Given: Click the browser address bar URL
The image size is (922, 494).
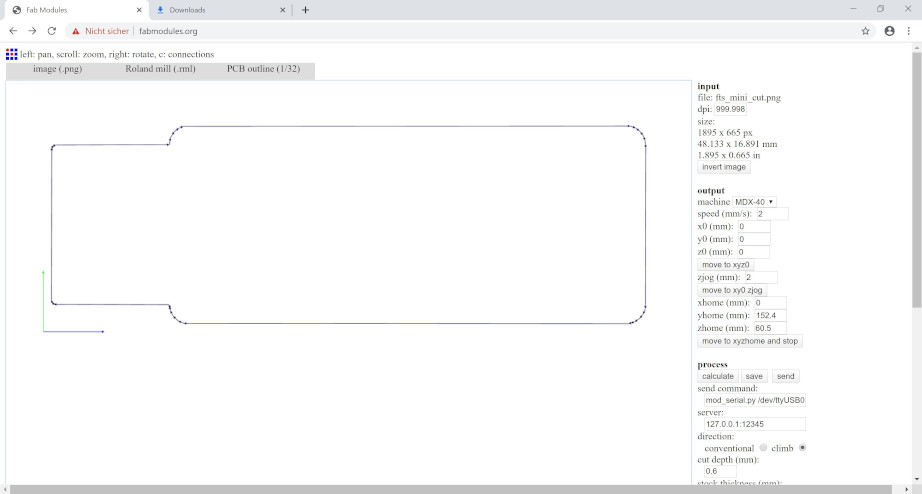Looking at the screenshot, I should click(x=168, y=31).
